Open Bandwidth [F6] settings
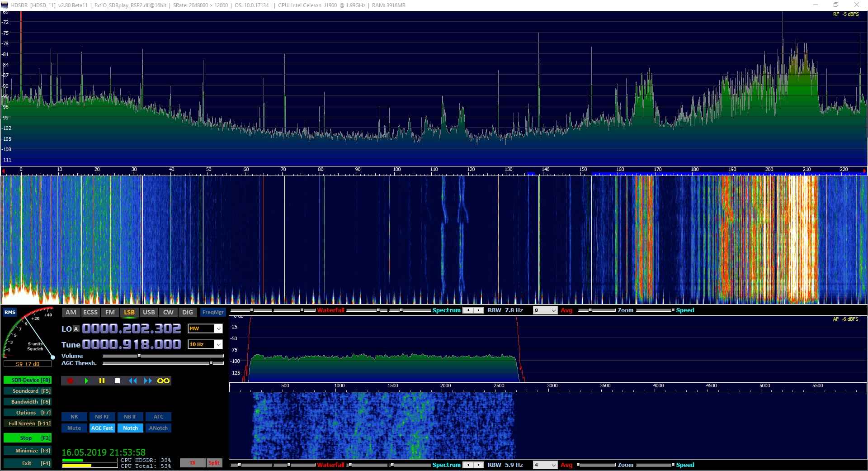The width and height of the screenshot is (868, 471). click(27, 402)
